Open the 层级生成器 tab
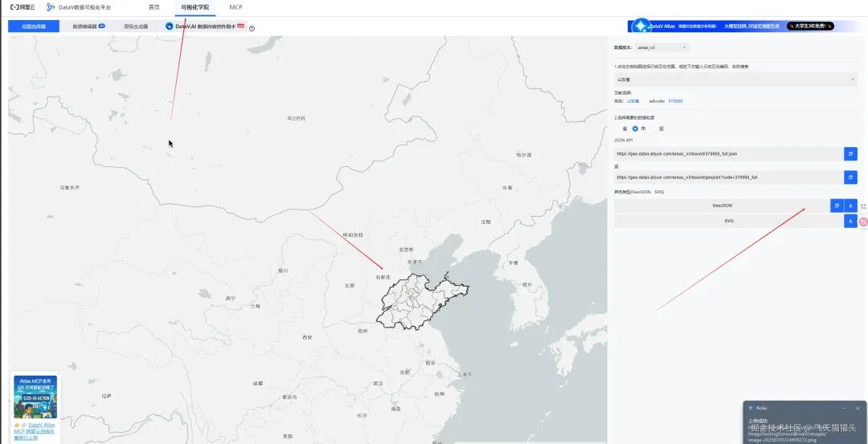The image size is (868, 444). (x=136, y=26)
